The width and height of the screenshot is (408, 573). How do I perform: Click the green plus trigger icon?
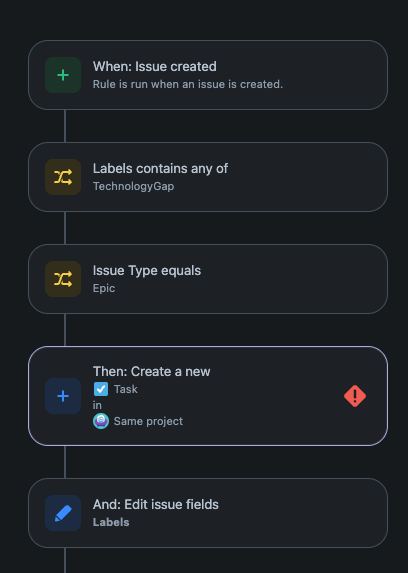[63, 75]
